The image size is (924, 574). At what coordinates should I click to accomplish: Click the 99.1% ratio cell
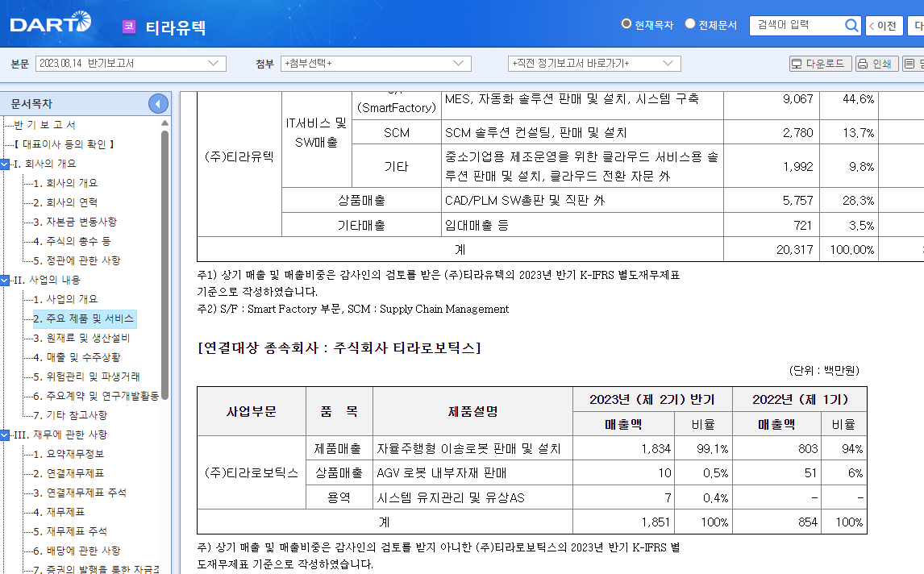[x=703, y=448]
